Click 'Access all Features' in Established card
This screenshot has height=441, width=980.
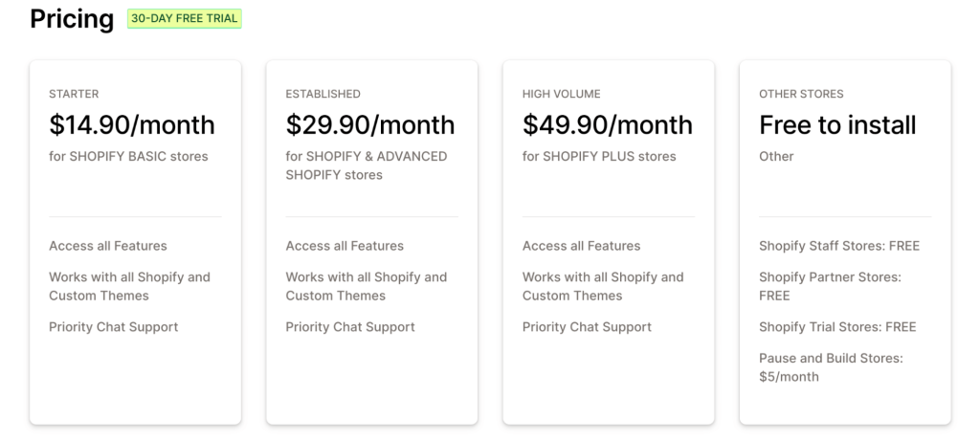click(x=345, y=246)
